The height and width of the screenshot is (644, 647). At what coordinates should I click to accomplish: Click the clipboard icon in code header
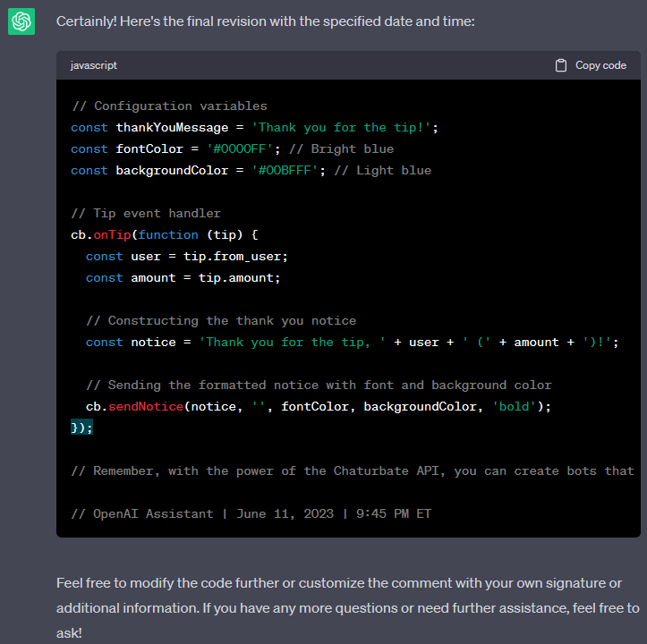pos(561,65)
